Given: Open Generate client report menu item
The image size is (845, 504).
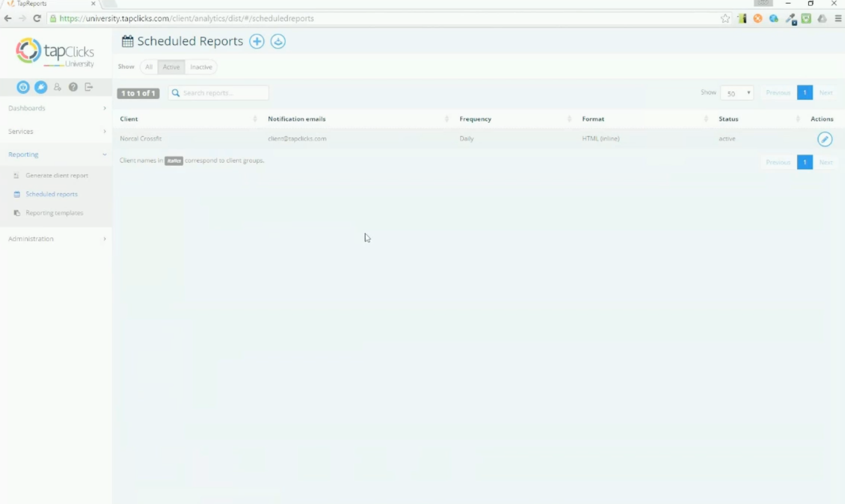Looking at the screenshot, I should point(57,176).
